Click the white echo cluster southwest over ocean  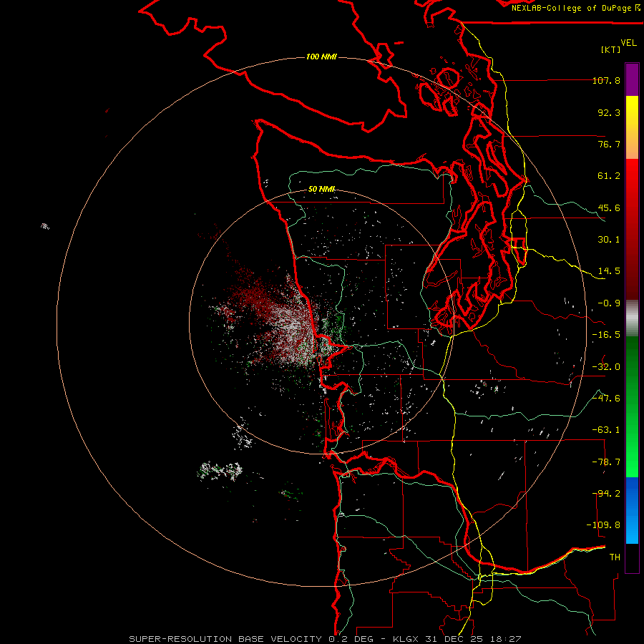(x=220, y=471)
